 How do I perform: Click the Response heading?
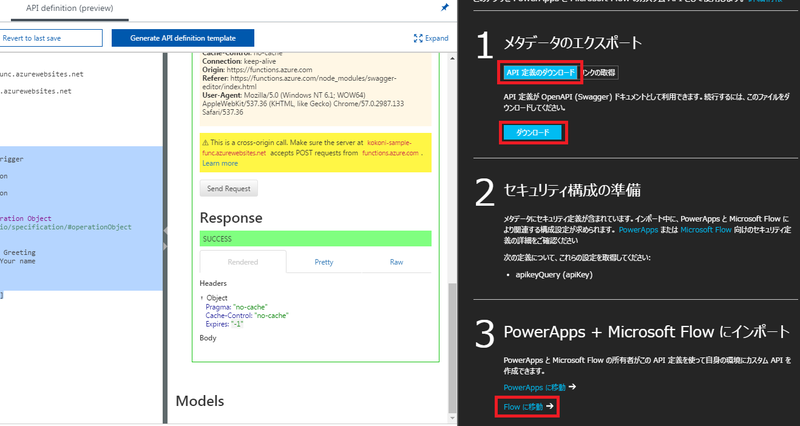(x=231, y=218)
